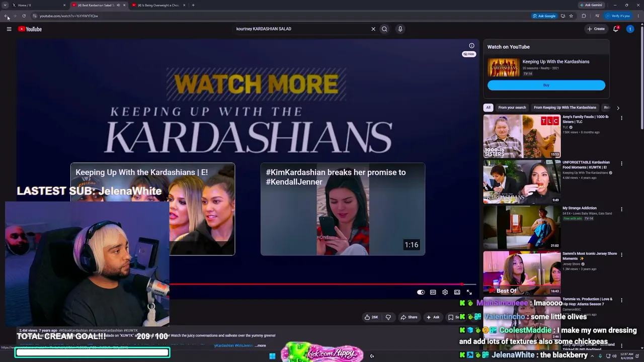Go to the YouTube home logo

30,29
